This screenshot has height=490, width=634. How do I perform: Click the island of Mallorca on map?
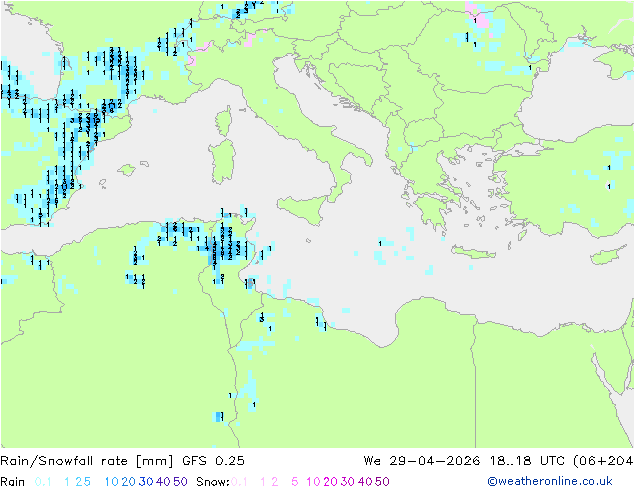point(127,170)
